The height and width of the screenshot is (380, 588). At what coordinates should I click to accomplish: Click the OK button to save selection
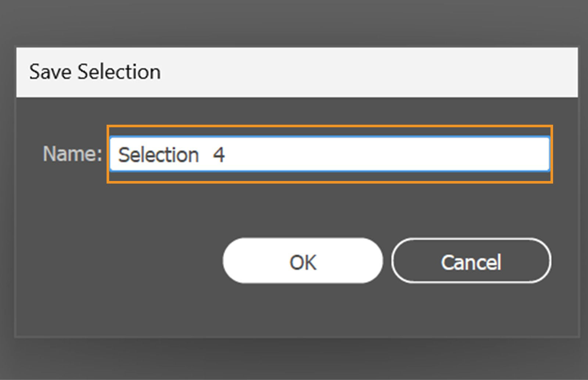(x=302, y=261)
